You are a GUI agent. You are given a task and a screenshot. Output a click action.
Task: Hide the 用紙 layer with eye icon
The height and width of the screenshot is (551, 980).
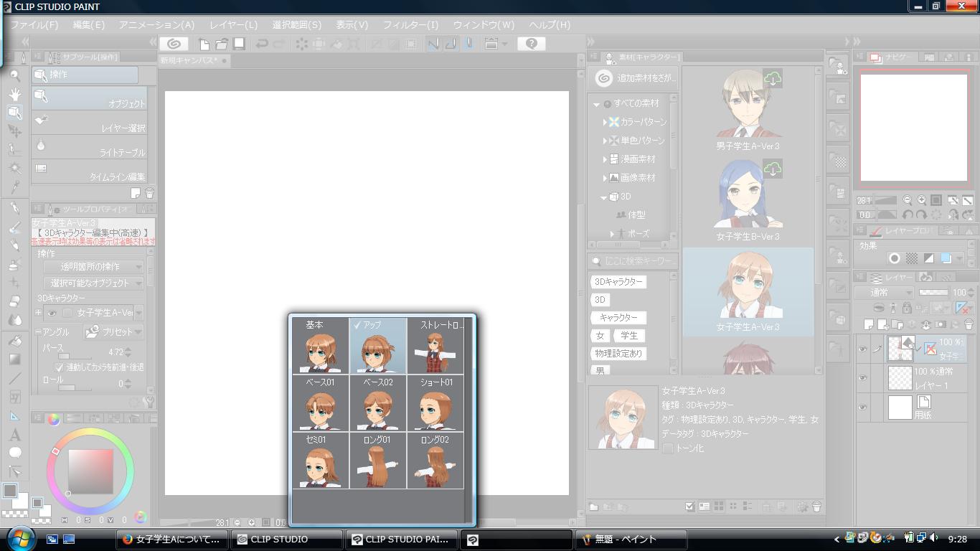[863, 407]
